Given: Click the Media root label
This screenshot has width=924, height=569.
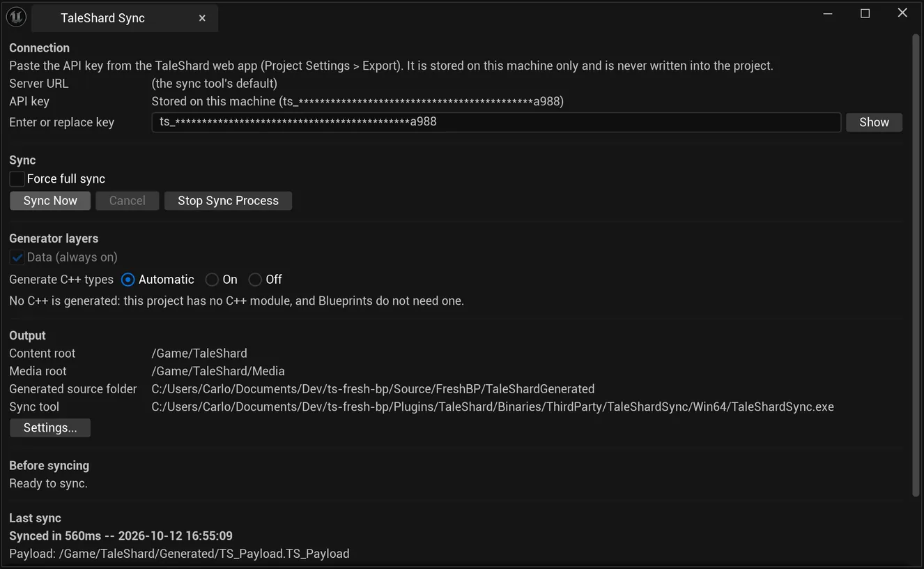Looking at the screenshot, I should pos(38,372).
